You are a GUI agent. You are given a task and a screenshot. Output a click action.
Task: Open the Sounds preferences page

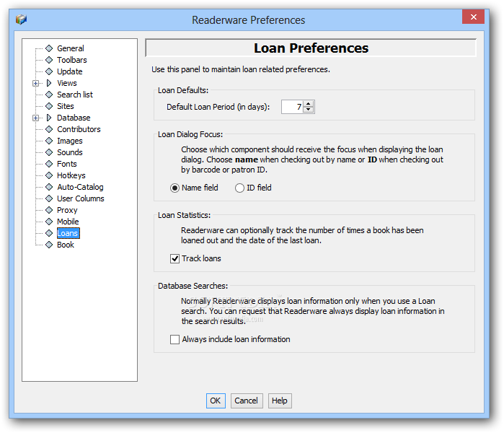coord(70,152)
